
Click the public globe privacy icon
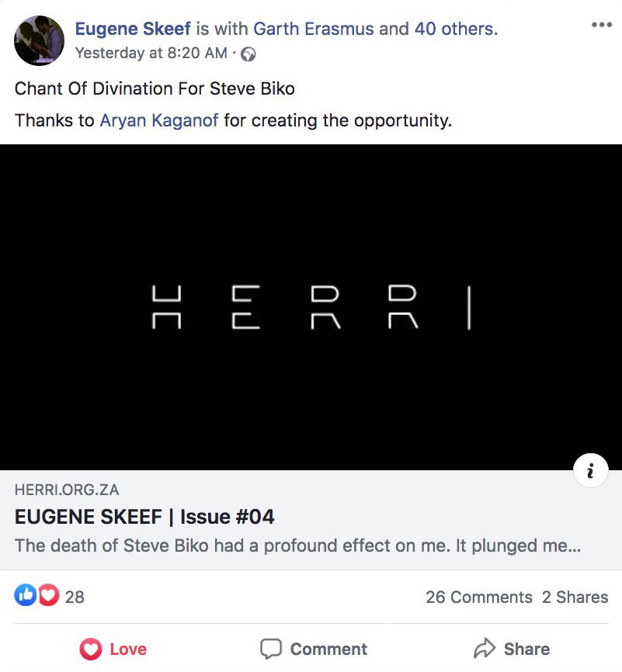248,54
